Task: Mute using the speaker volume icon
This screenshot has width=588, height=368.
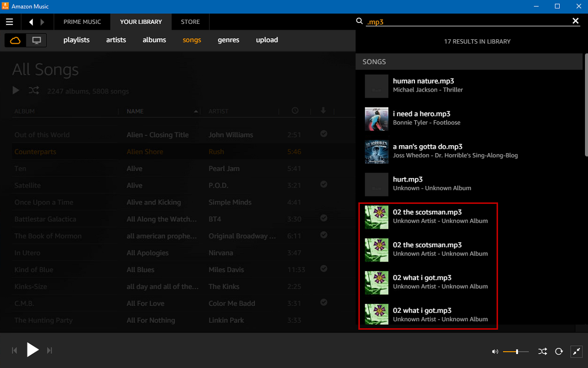Action: click(x=495, y=352)
